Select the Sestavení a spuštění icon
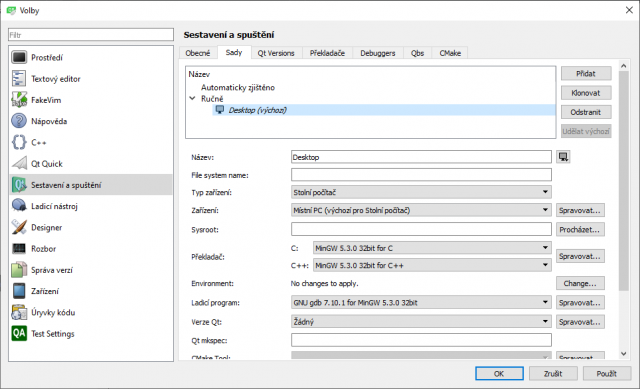 (19, 185)
